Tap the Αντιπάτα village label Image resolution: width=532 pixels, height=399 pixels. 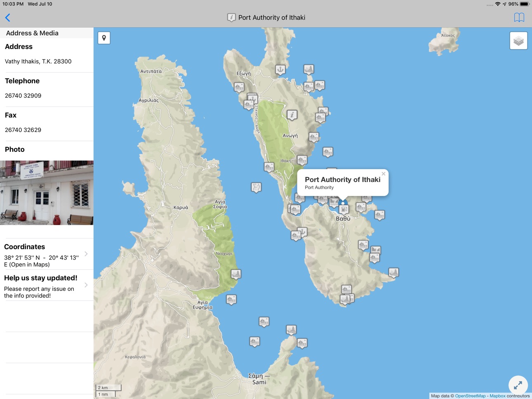(151, 71)
